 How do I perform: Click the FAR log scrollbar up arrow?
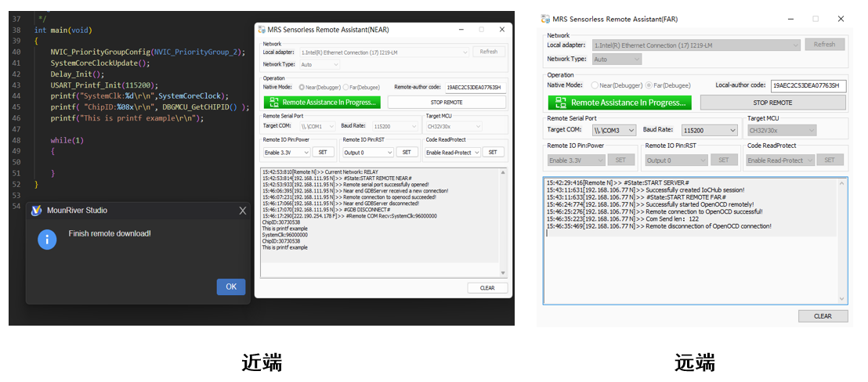[x=842, y=183]
